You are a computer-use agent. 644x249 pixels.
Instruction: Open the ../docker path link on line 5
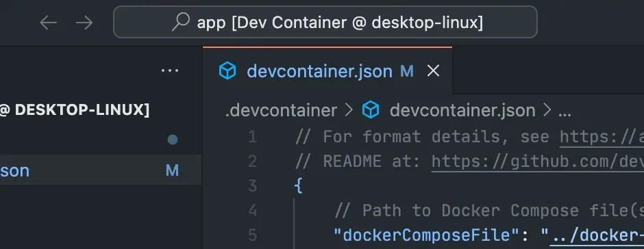pyautogui.click(x=597, y=235)
